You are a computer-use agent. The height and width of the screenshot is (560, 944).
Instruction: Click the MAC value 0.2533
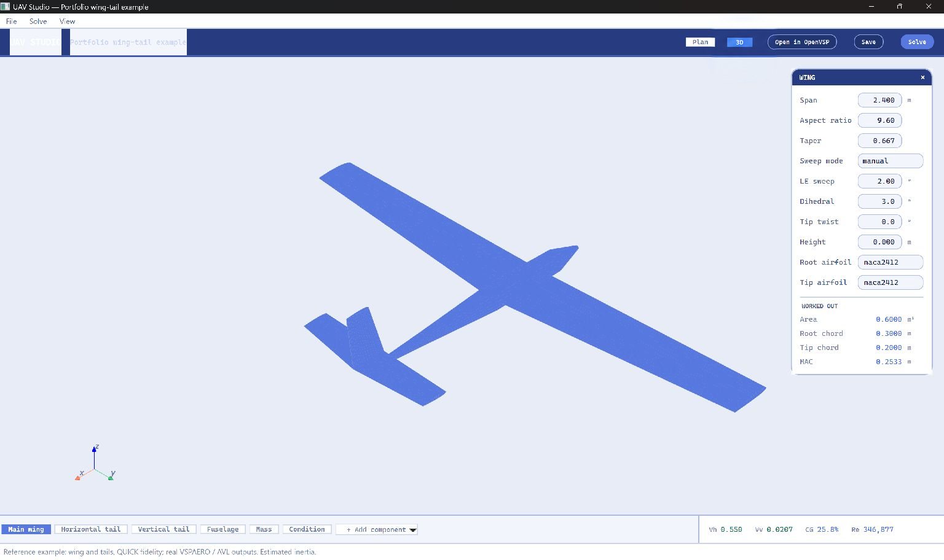tap(889, 362)
